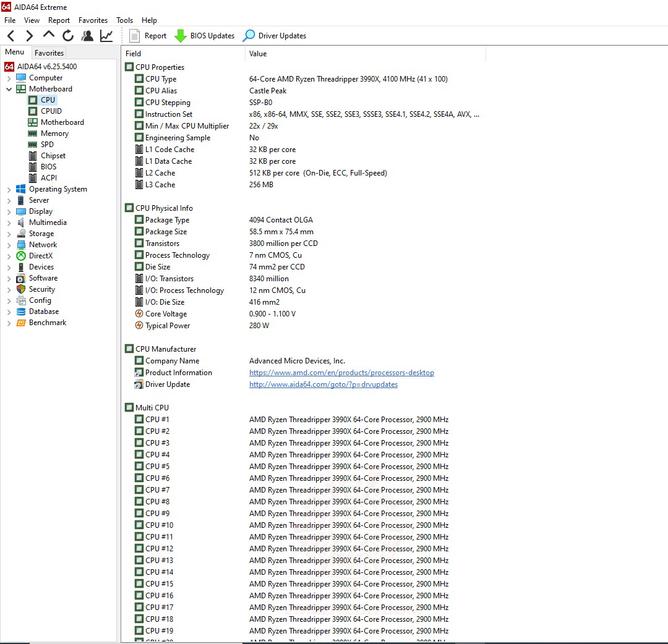Open the graph chart toolbar icon
This screenshot has height=644, width=668.
pos(106,36)
